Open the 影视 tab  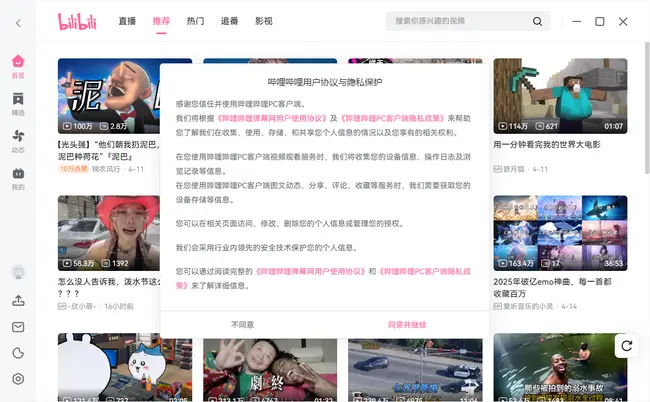pos(264,21)
